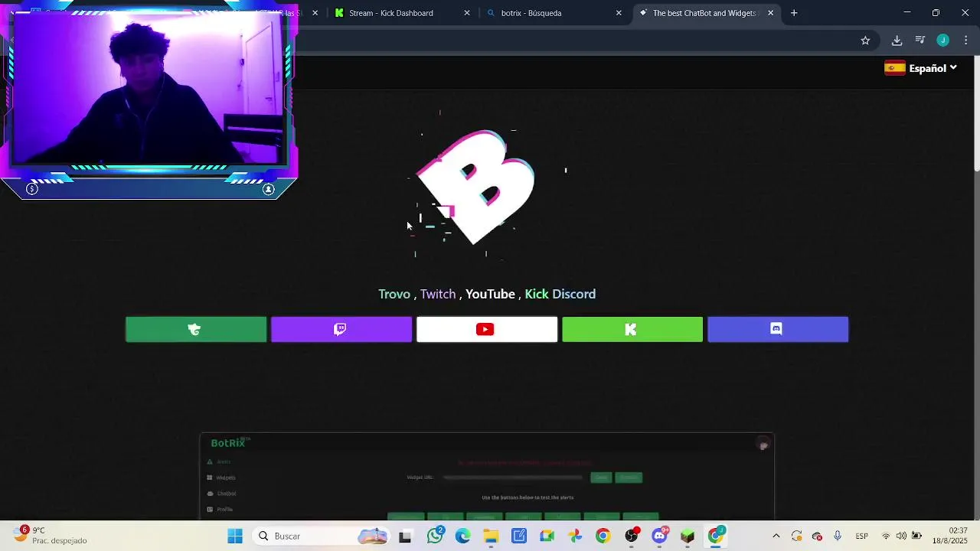Screen dimensions: 980x551
Task: Click the Kick text label
Action: pyautogui.click(x=537, y=294)
